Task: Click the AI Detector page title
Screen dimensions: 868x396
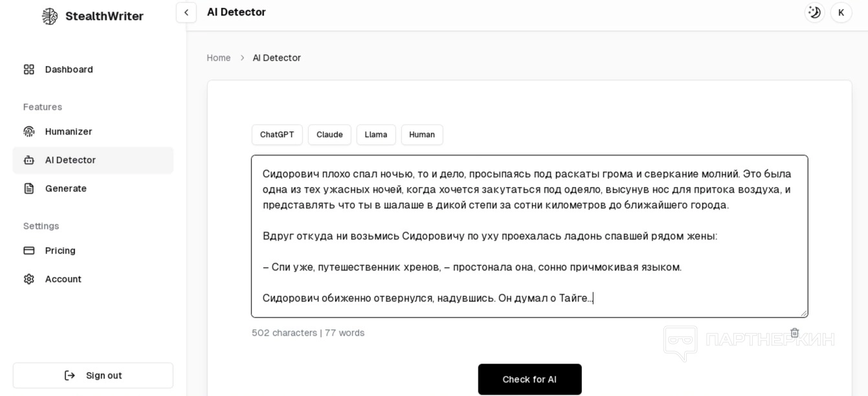Action: pyautogui.click(x=236, y=12)
